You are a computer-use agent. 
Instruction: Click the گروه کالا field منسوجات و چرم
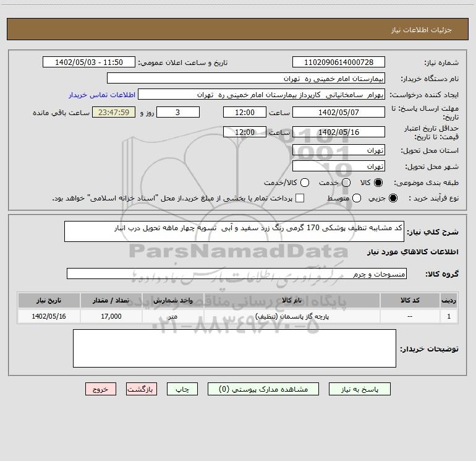click(237, 274)
